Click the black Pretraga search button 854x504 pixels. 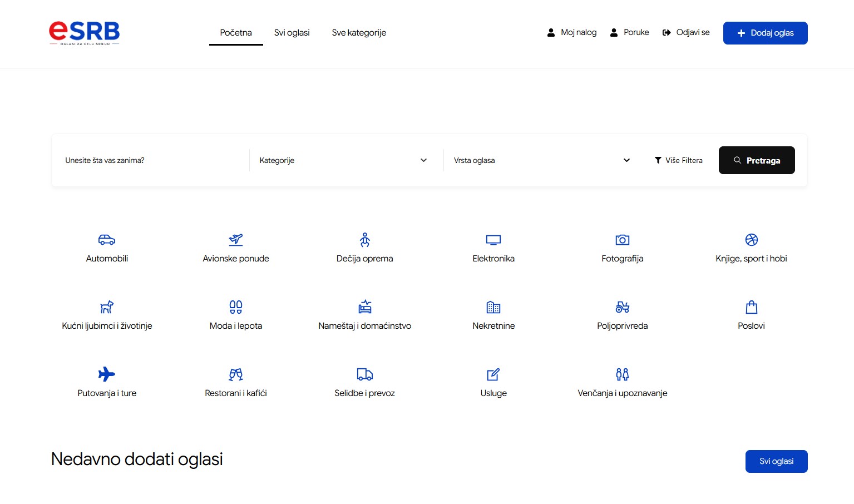point(757,160)
